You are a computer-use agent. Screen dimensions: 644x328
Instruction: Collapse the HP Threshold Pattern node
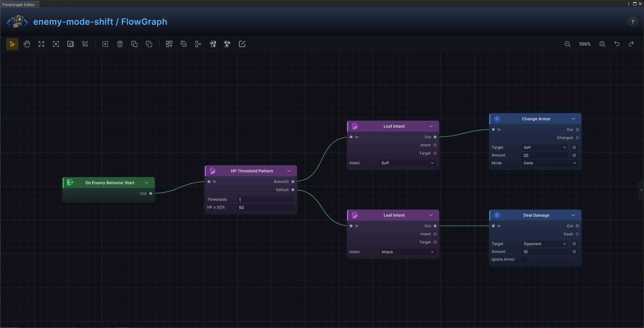point(289,171)
